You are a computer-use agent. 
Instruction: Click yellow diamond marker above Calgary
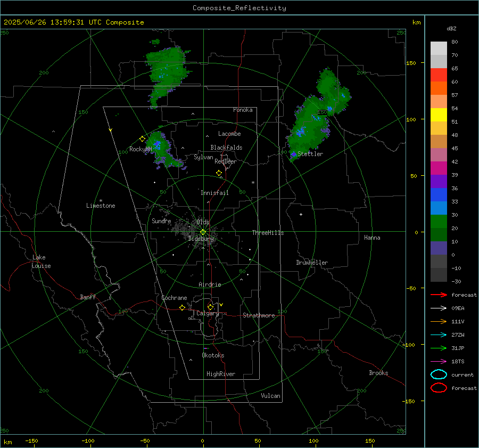(210, 307)
